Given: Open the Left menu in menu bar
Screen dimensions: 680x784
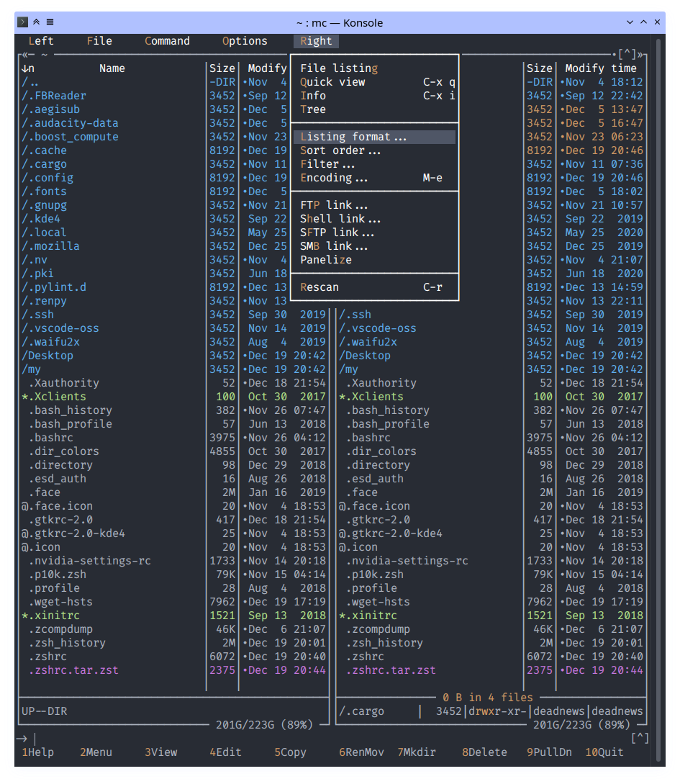Looking at the screenshot, I should (41, 41).
